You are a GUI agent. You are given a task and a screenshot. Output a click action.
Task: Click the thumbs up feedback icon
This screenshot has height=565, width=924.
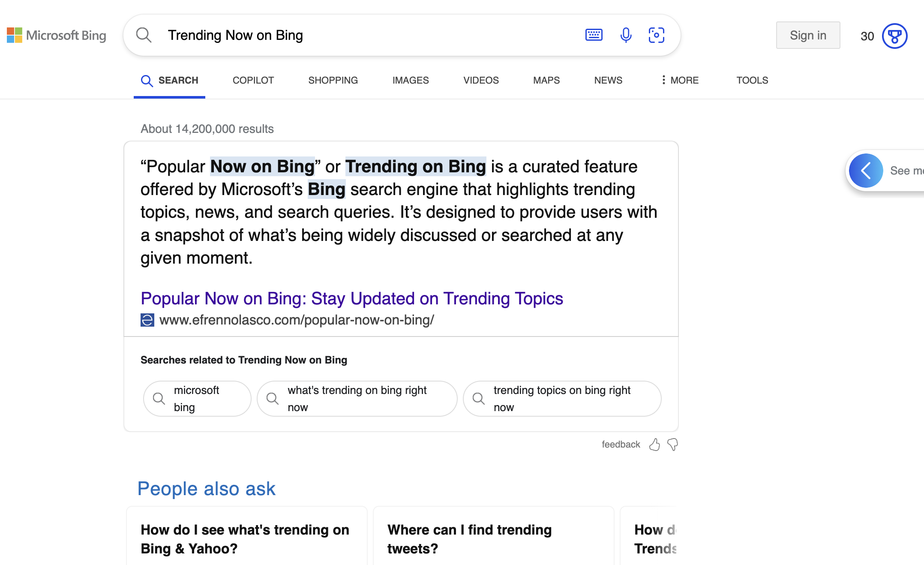[654, 445]
